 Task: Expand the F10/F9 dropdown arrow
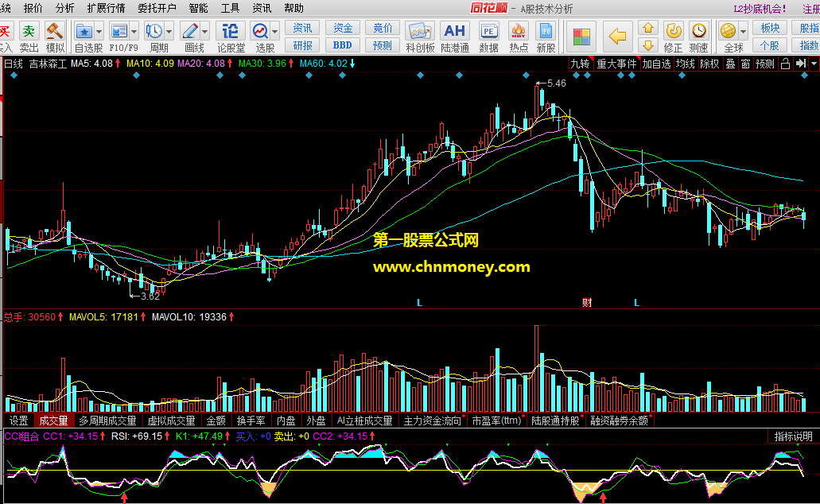(134, 32)
